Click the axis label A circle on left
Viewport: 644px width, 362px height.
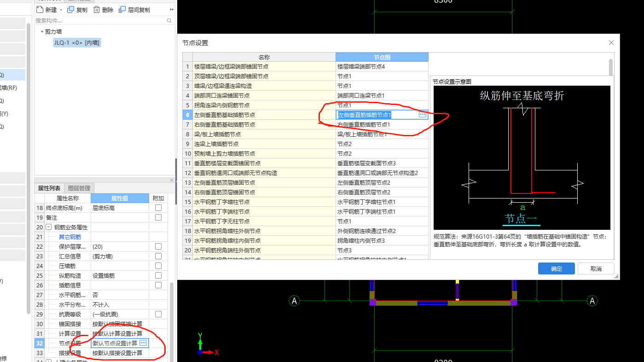click(x=294, y=301)
